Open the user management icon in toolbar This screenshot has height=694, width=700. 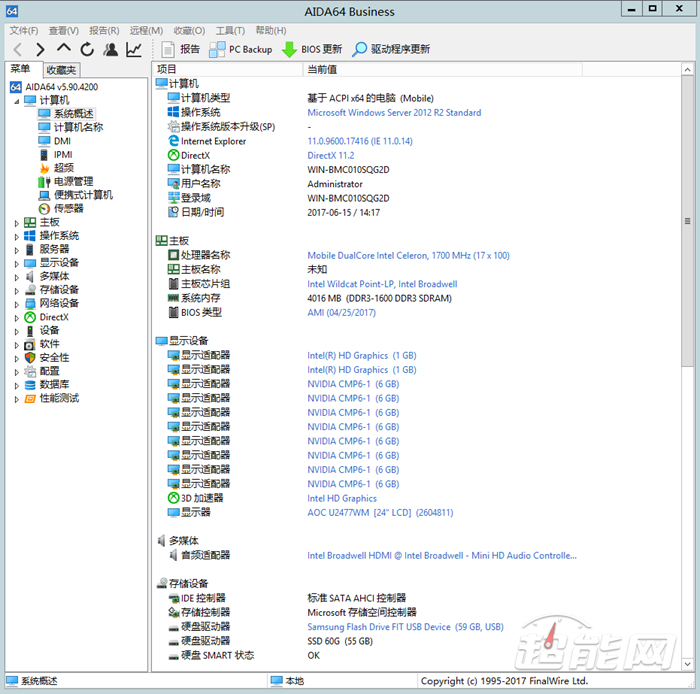pyautogui.click(x=111, y=49)
